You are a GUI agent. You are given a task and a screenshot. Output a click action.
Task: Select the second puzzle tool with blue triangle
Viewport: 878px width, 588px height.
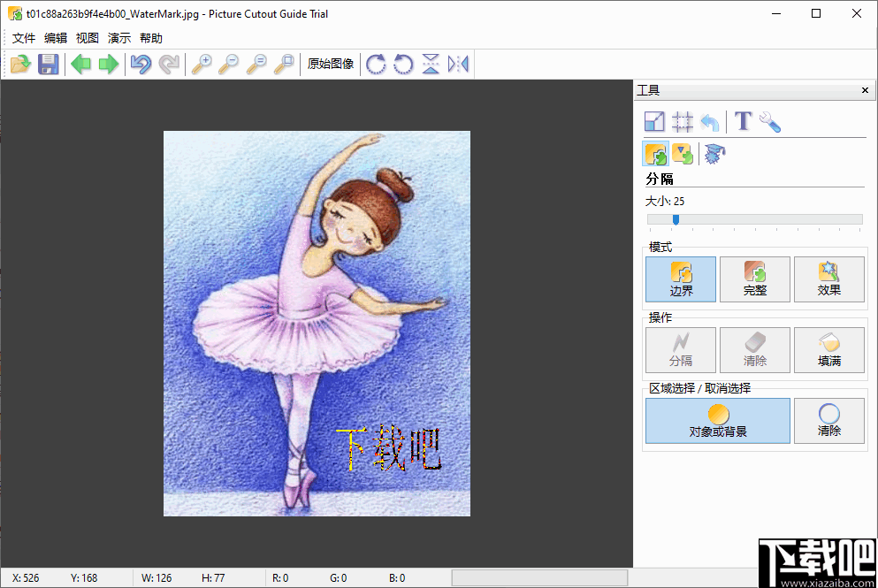[683, 154]
